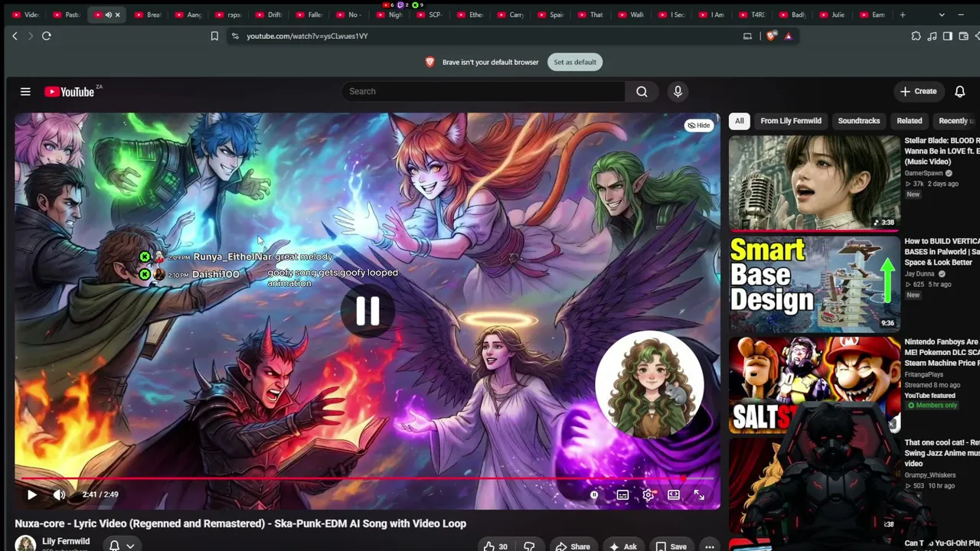Enter fullscreen video mode
This screenshot has height=551, width=980.
(699, 495)
